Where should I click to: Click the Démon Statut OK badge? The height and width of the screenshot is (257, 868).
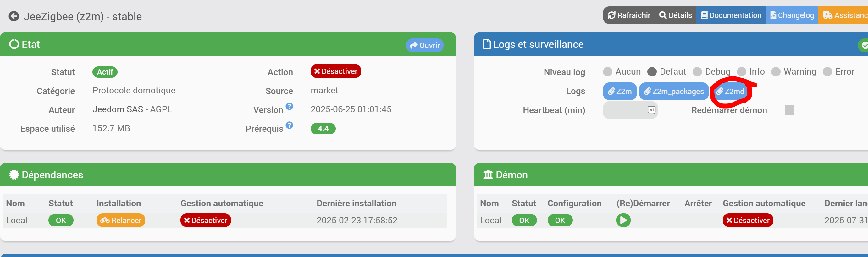(x=524, y=220)
